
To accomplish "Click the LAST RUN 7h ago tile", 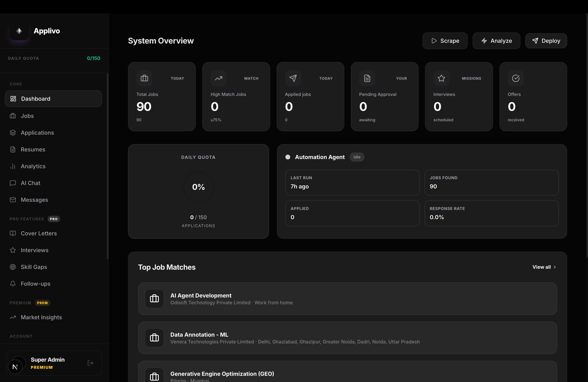I will tap(352, 183).
